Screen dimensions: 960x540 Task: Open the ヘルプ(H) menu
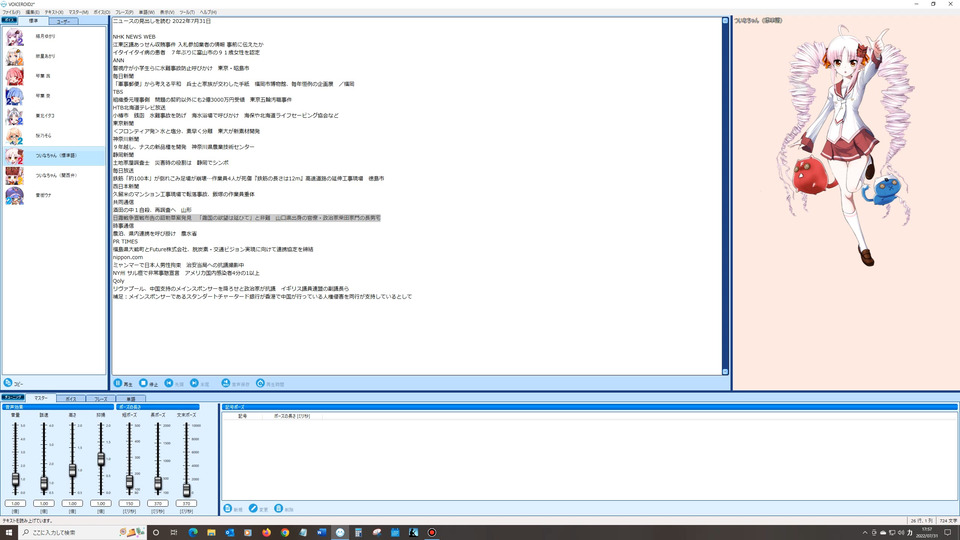(x=208, y=12)
